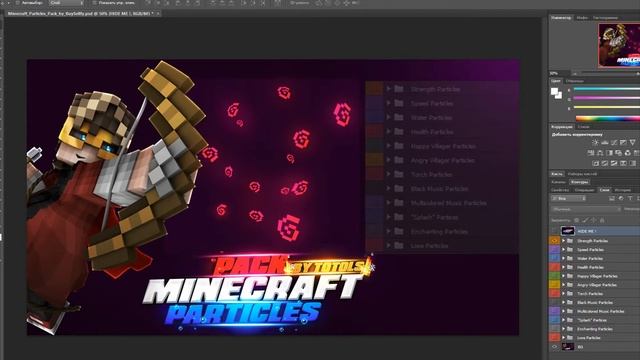This screenshot has width=640, height=360.
Task: Expand the Black Music Particles group
Action: point(564,302)
